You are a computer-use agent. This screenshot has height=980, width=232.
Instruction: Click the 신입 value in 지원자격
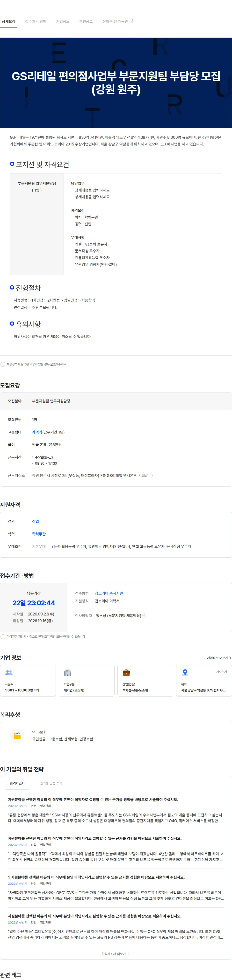36,521
